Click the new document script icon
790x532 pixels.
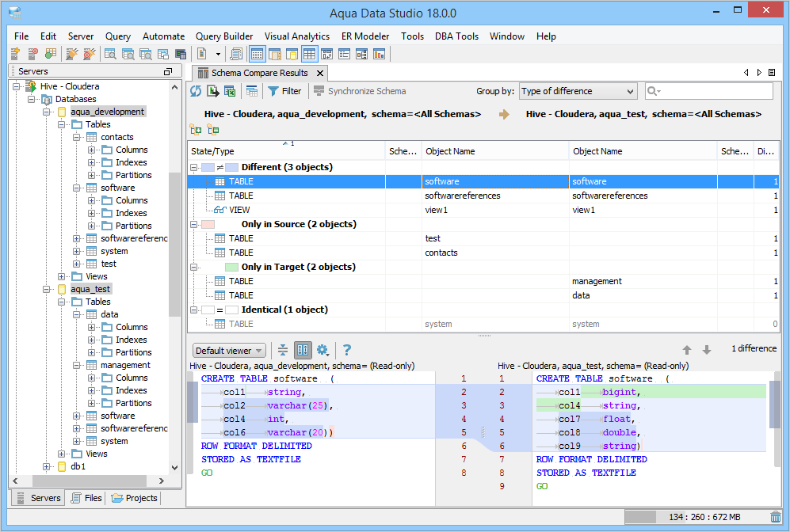202,54
